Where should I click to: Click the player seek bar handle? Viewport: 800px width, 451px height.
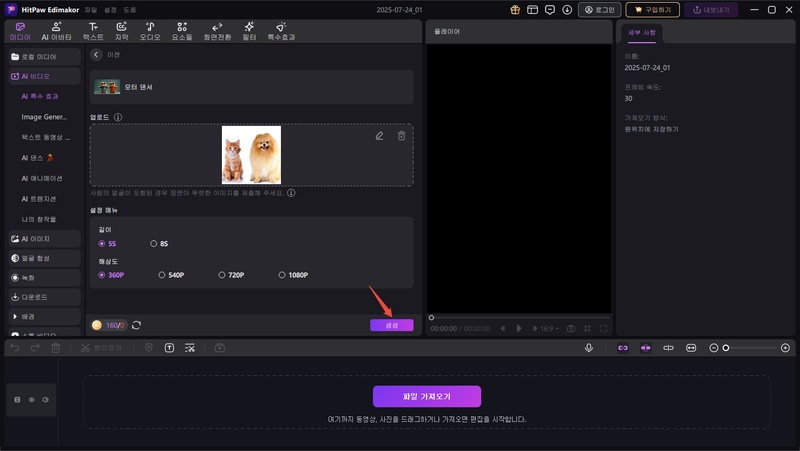(431, 317)
